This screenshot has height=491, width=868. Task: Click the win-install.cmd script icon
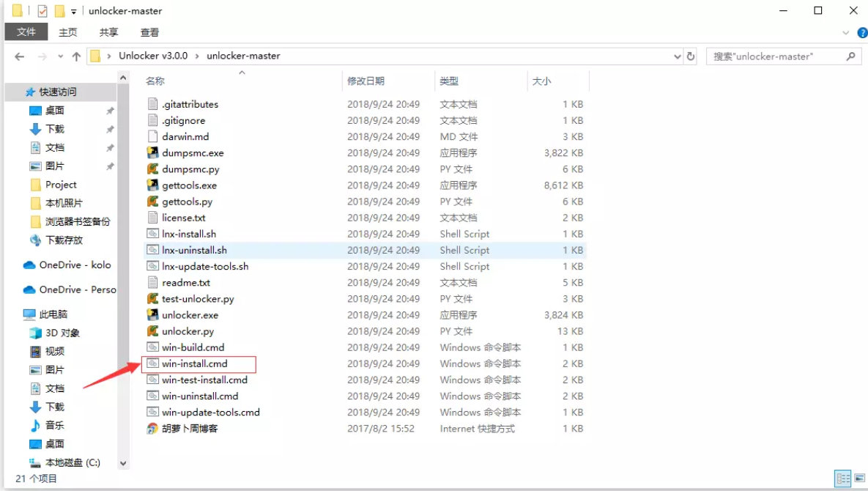coord(153,363)
